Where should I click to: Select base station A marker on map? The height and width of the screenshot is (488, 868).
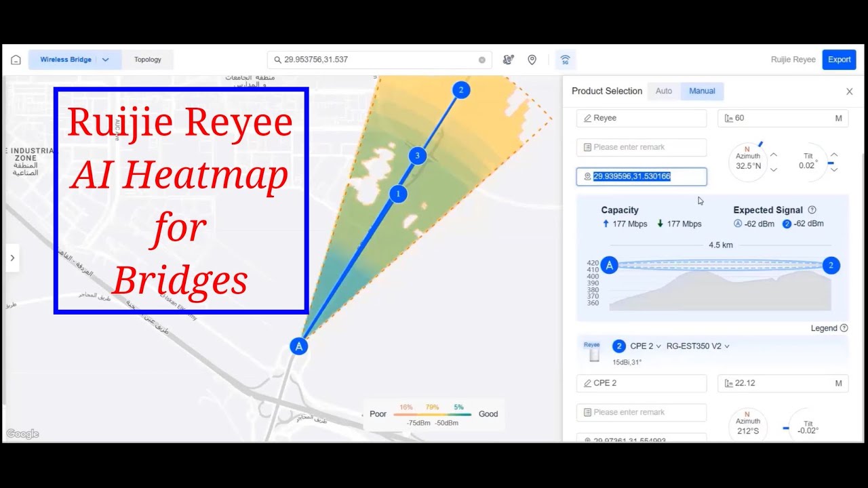pos(299,346)
